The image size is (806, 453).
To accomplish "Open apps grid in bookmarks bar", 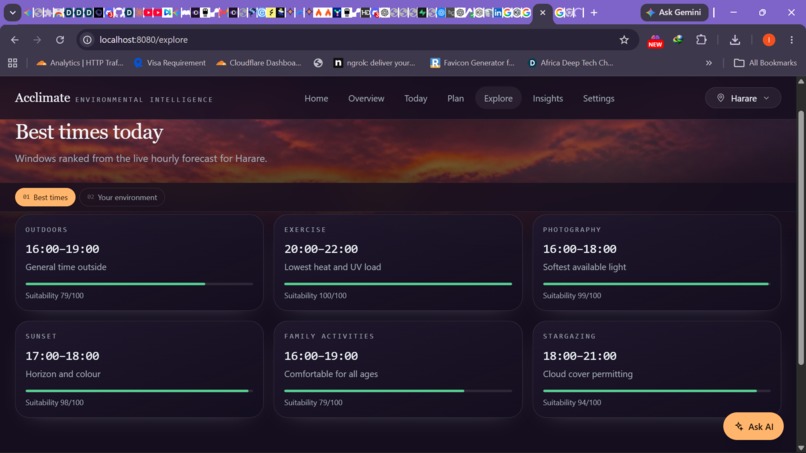I will (12, 63).
